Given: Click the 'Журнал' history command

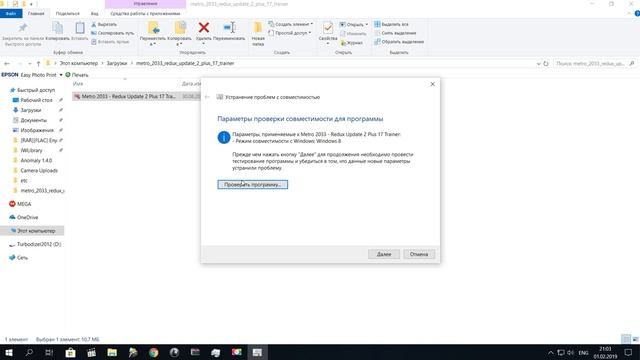Looking at the screenshot, I should tap(352, 42).
